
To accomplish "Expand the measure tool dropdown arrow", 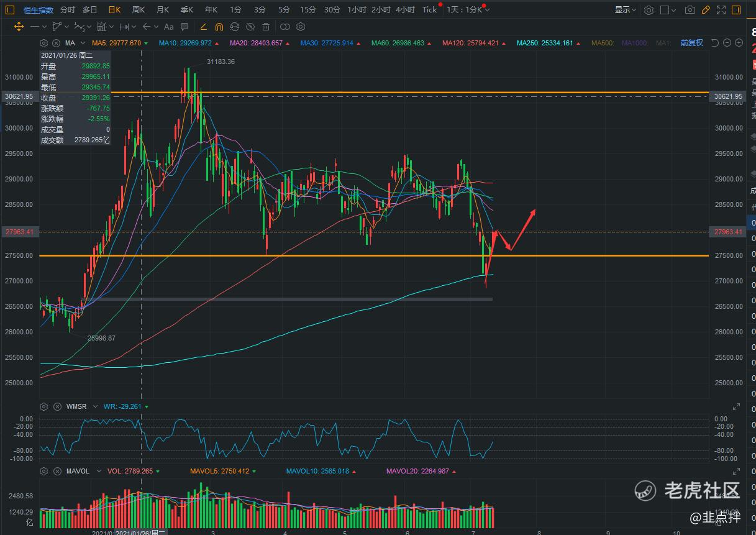I will click(111, 27).
